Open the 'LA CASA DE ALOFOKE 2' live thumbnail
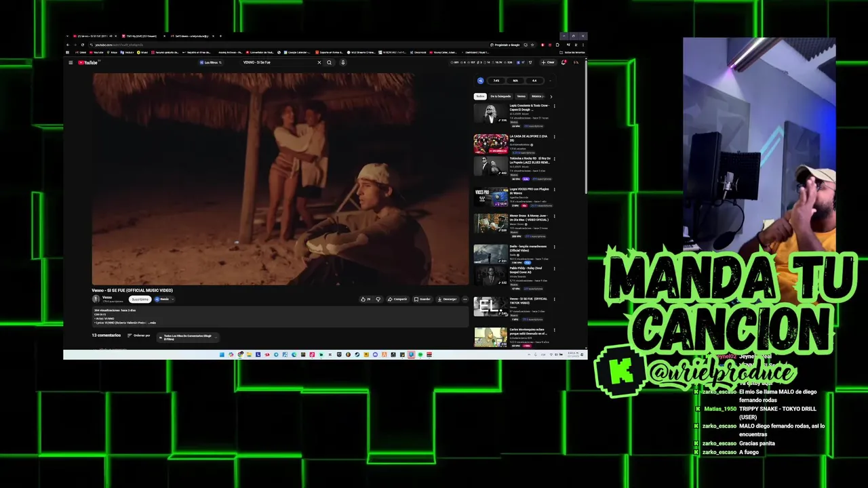 [491, 144]
